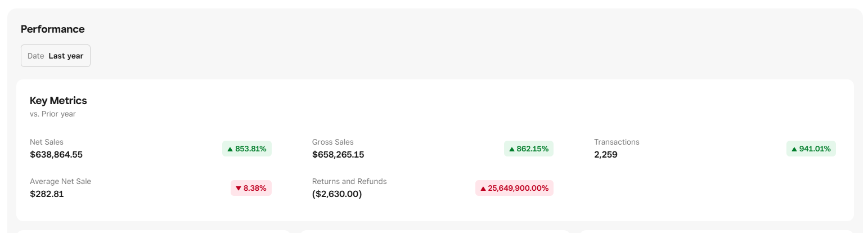Click the Net Sales metric label
Screen dimensions: 868x233
click(47, 142)
